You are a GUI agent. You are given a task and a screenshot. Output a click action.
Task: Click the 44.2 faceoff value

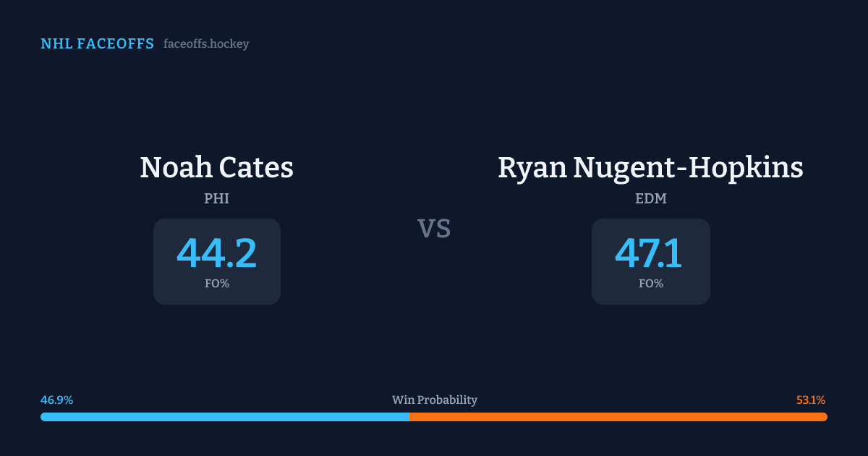pyautogui.click(x=216, y=253)
